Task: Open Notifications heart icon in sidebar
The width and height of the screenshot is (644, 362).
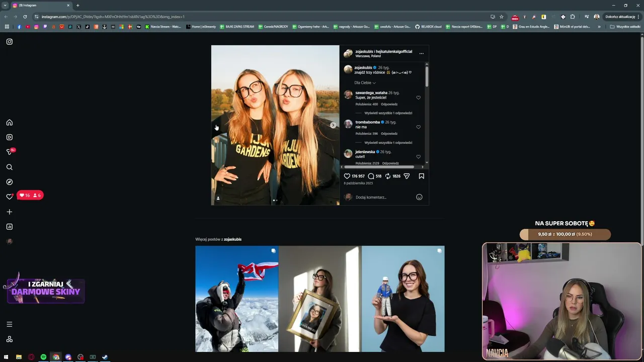Action: [x=9, y=197]
